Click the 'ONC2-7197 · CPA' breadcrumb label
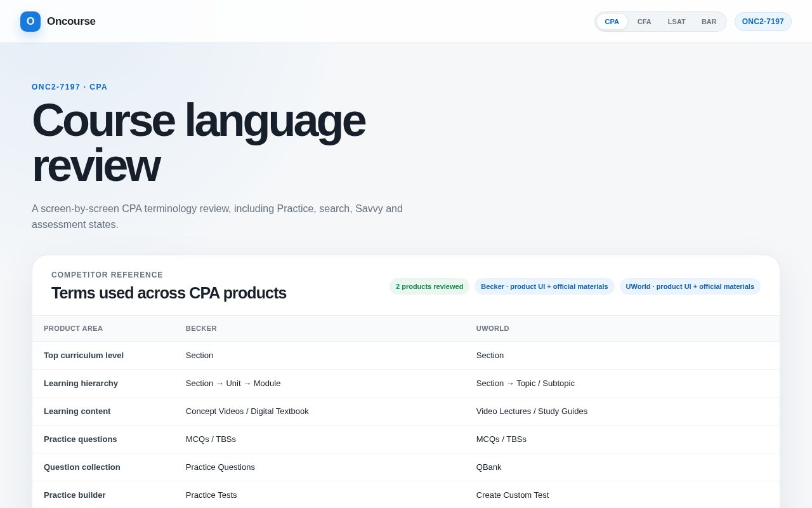This screenshot has width=812, height=508. coord(70,87)
